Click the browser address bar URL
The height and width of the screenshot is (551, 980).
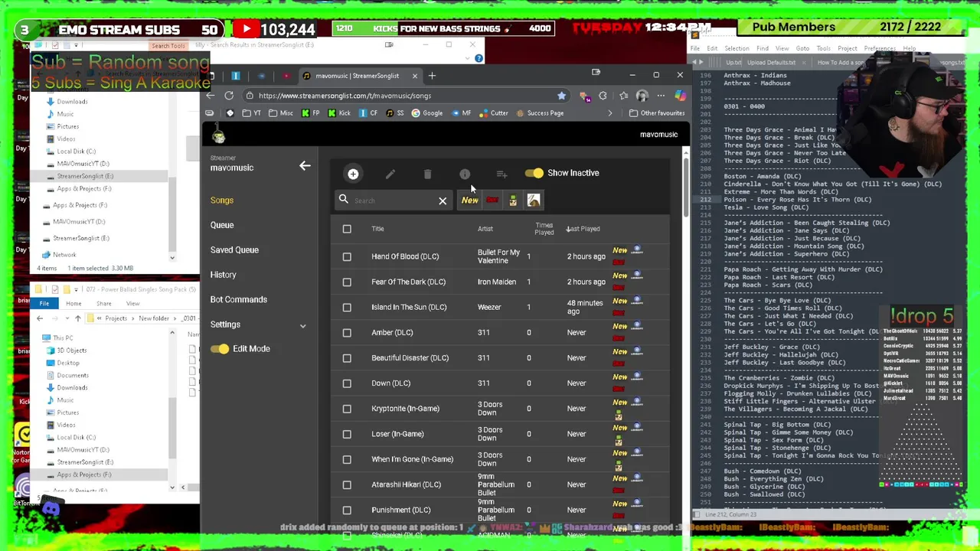(x=345, y=96)
